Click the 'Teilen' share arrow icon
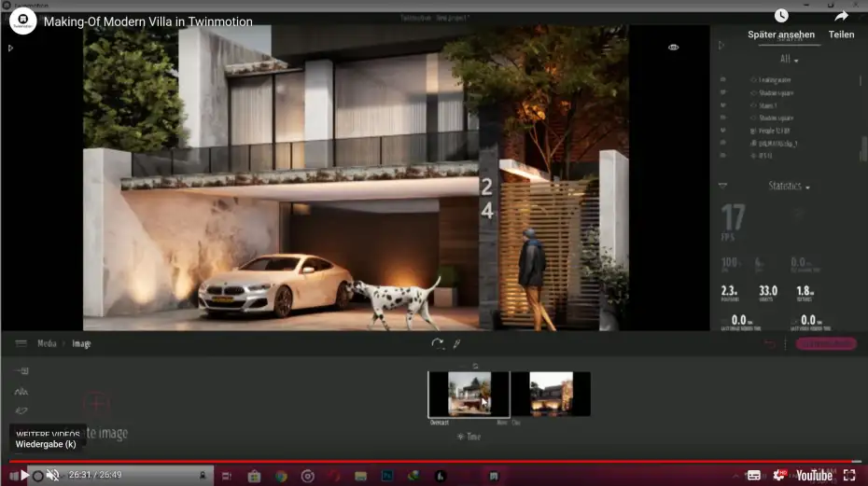 point(842,16)
